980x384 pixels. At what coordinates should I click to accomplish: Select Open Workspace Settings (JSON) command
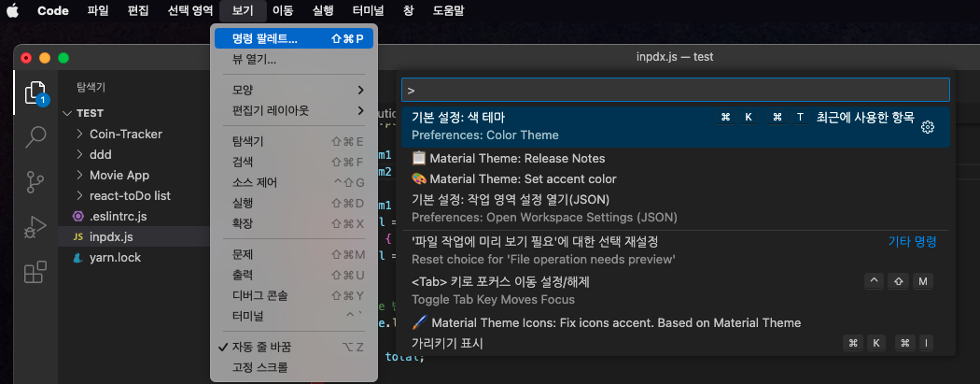click(676, 208)
